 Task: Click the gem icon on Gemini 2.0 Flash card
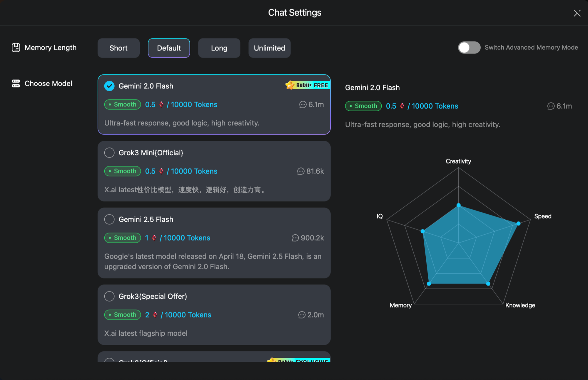pos(161,105)
